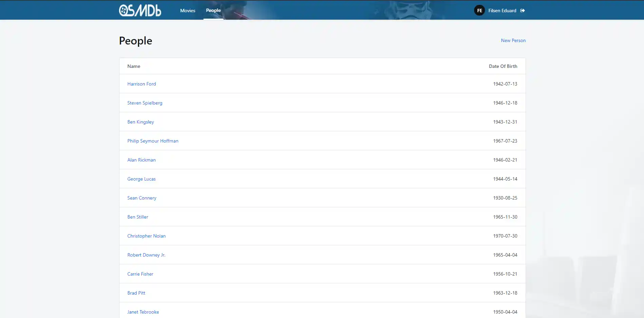Click the Date Of Birth column header
Viewport: 644px width, 318px height.
click(503, 66)
